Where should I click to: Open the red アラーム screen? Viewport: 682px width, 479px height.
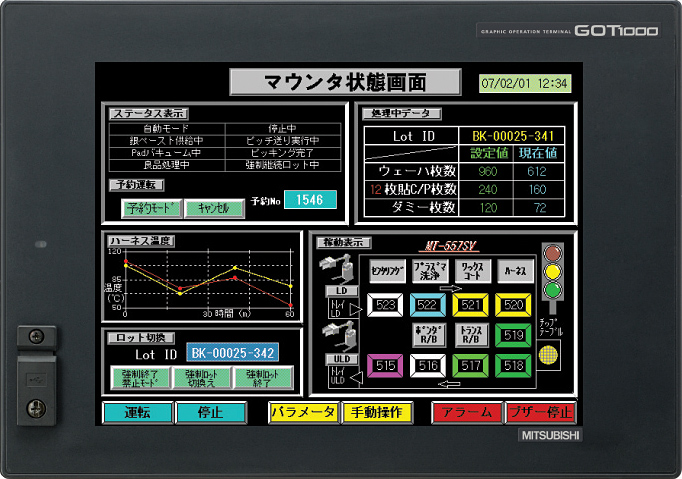pos(464,412)
